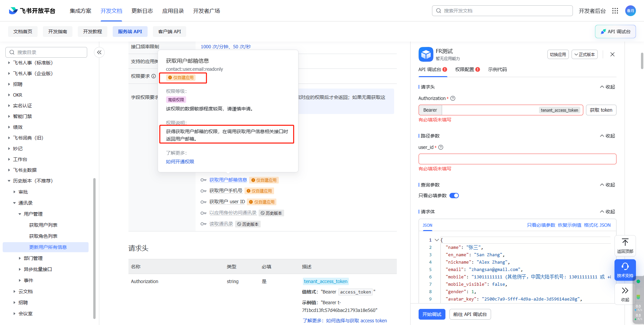Click the 搜索开发文档 search field
The image size is (644, 325).
[x=502, y=11]
